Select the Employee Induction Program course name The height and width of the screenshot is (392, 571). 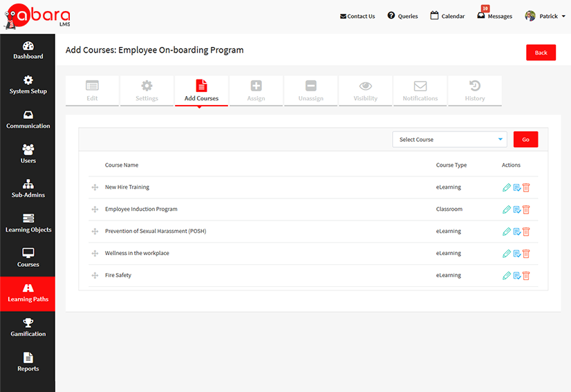pyautogui.click(x=141, y=209)
